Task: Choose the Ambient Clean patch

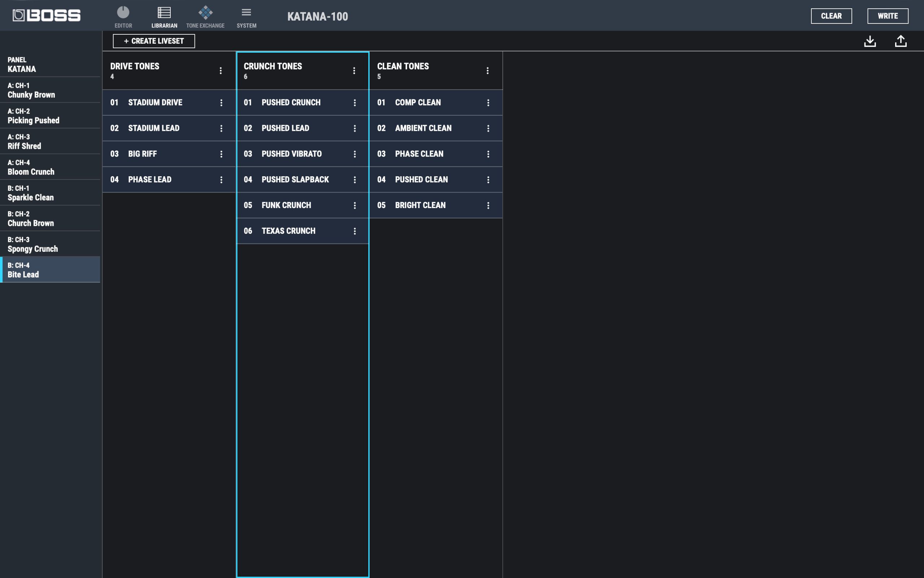Action: (x=436, y=129)
